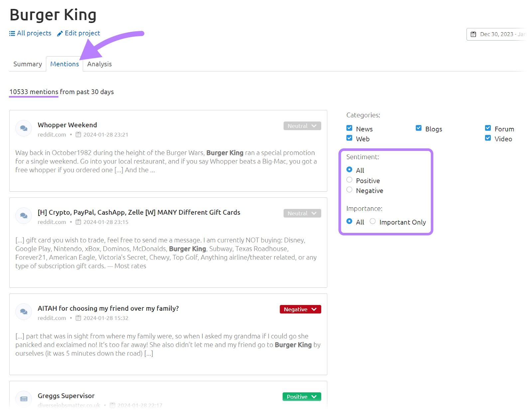Open the Analysis tab
Image resolution: width=532 pixels, height=415 pixels.
click(x=99, y=64)
